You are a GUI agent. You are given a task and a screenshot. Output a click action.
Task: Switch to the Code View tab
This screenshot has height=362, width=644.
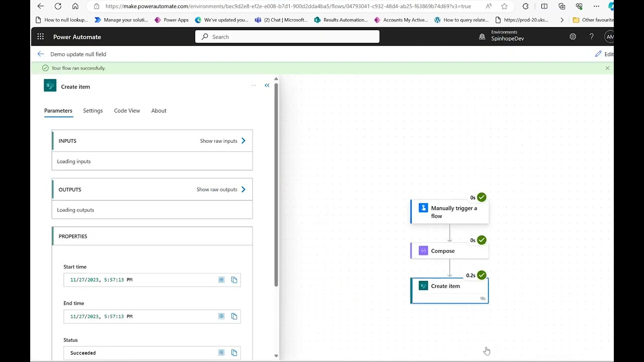coord(127,111)
